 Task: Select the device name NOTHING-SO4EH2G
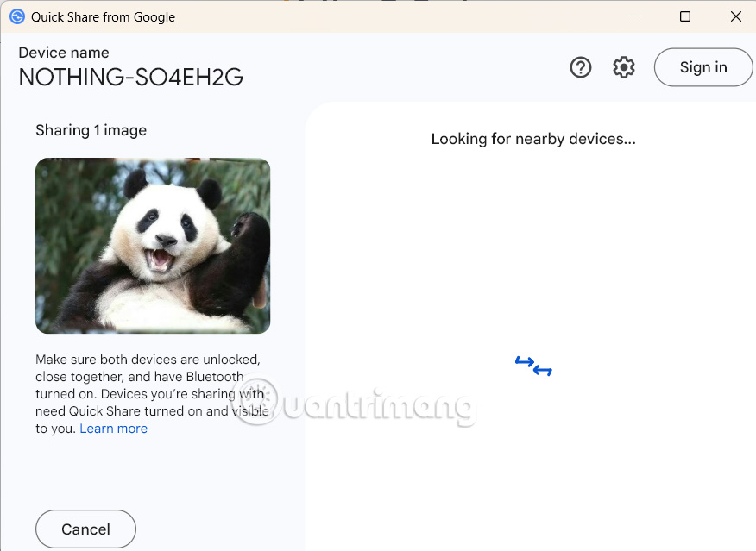tap(130, 78)
